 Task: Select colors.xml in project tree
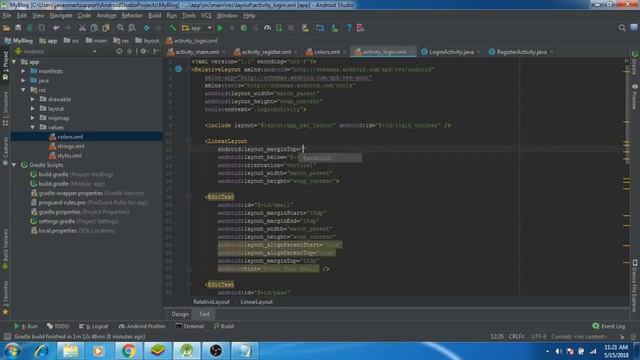70,137
